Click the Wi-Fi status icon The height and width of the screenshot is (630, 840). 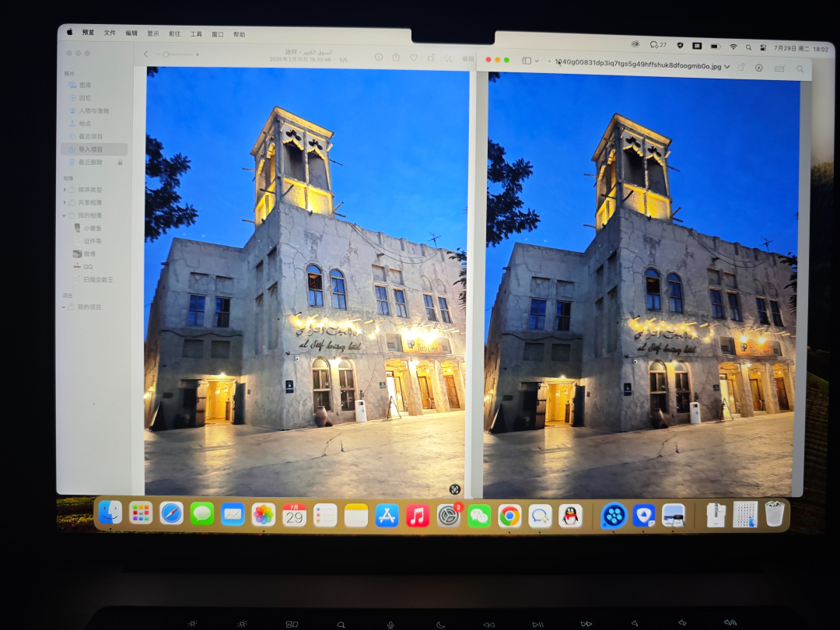pyautogui.click(x=733, y=47)
